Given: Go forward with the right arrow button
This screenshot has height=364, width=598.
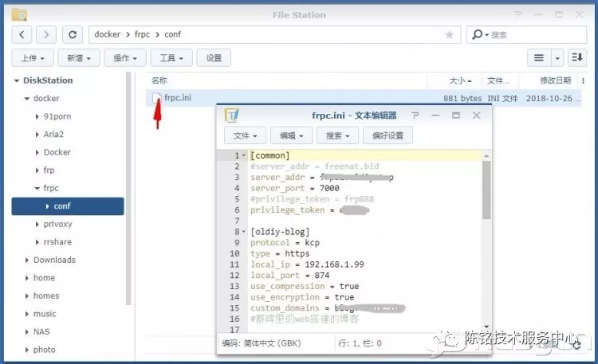Looking at the screenshot, I should click(x=46, y=35).
